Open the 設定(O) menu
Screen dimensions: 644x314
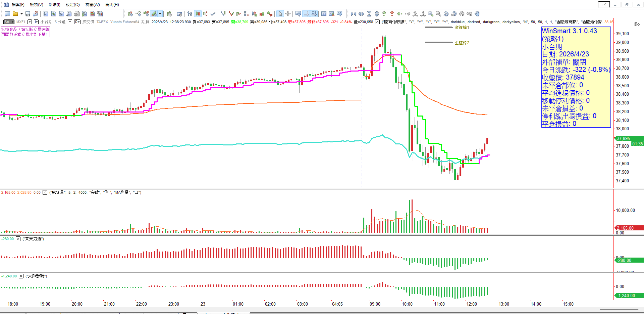(72, 5)
